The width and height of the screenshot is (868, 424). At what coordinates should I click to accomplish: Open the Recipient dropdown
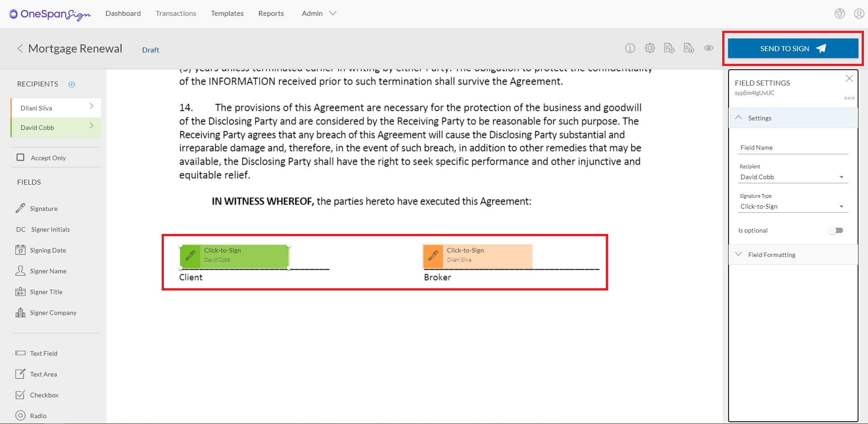pos(792,177)
